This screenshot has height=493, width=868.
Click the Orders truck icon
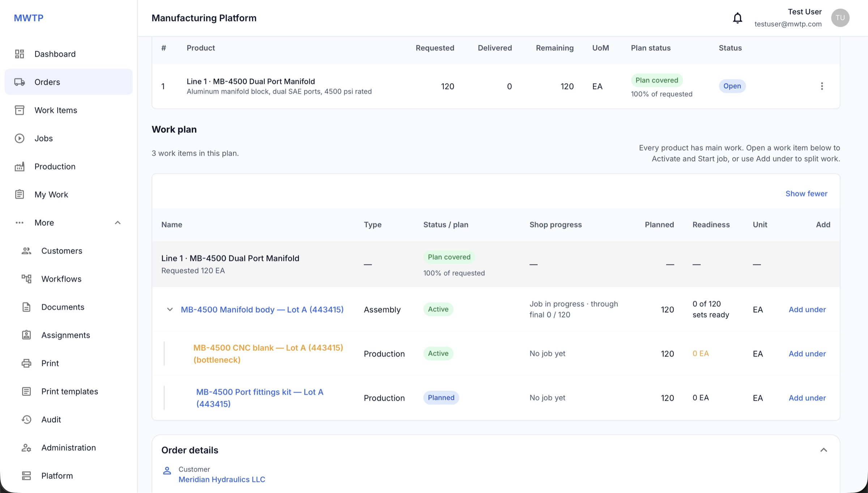tap(20, 82)
